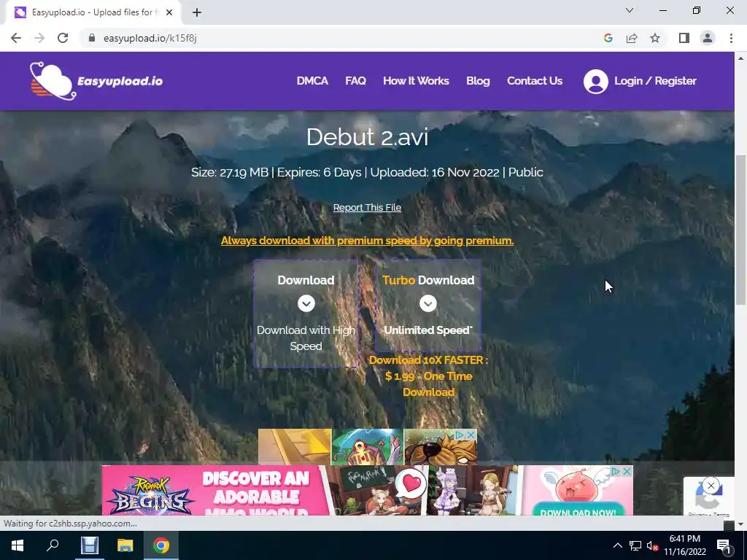Close the Easyupload.io tab

click(169, 12)
